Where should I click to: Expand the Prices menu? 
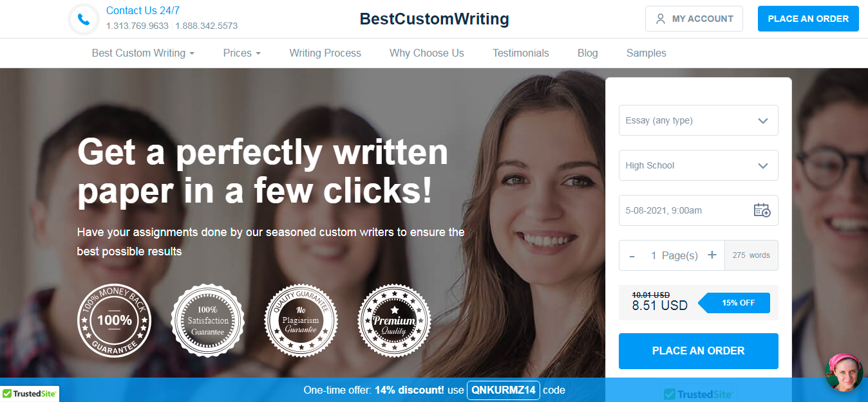point(242,53)
